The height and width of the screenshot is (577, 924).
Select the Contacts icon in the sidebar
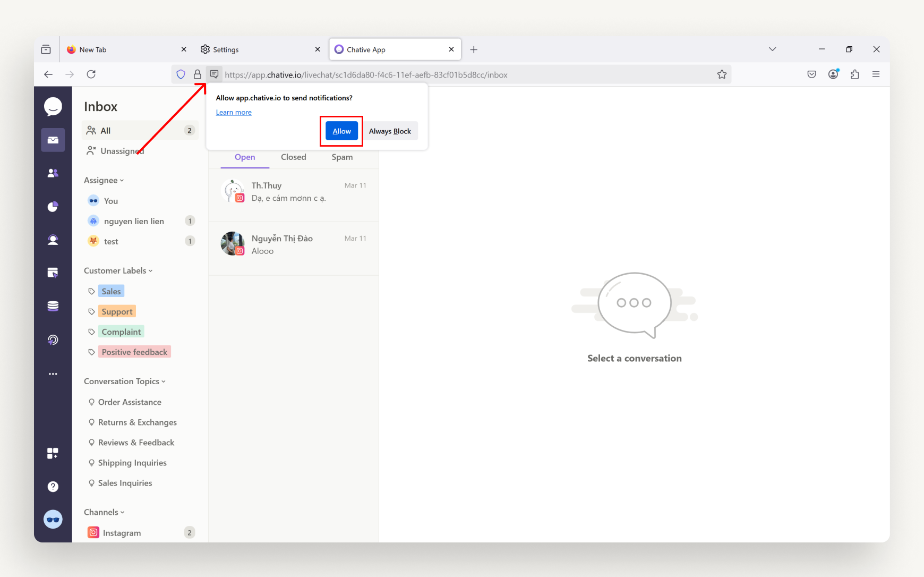tap(53, 172)
